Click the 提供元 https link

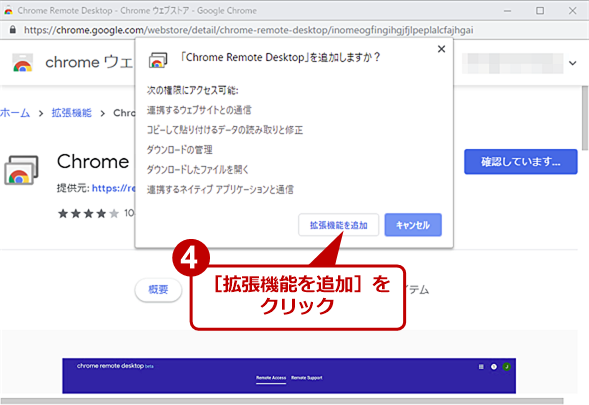point(113,188)
